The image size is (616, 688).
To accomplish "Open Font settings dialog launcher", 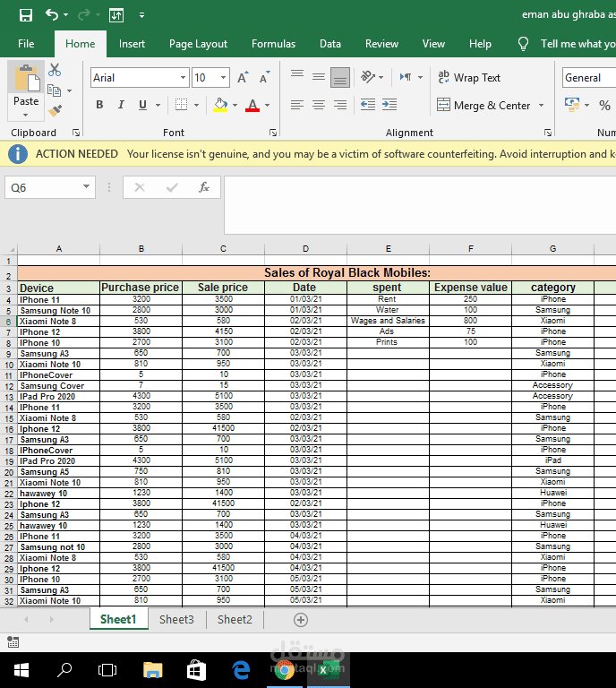I will pyautogui.click(x=273, y=133).
